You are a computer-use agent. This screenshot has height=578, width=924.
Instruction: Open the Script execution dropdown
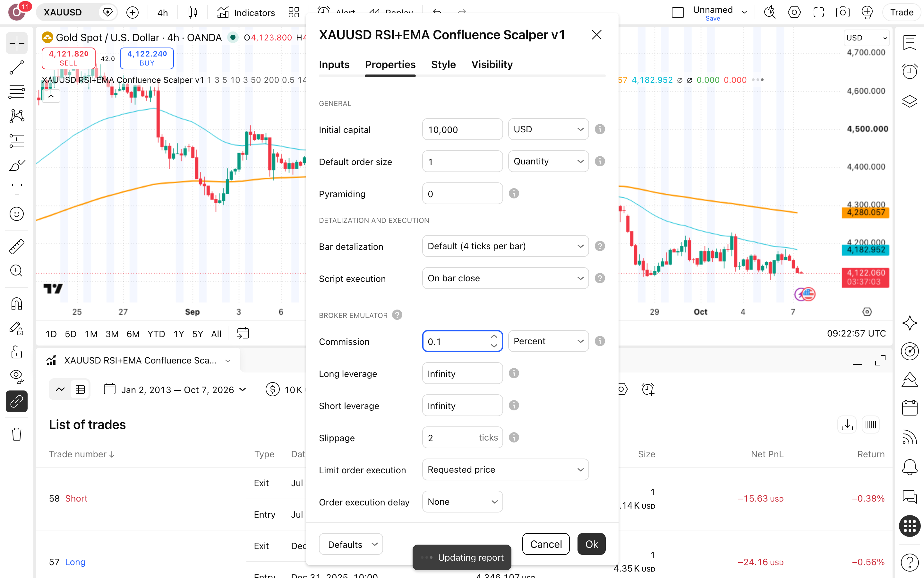(506, 278)
